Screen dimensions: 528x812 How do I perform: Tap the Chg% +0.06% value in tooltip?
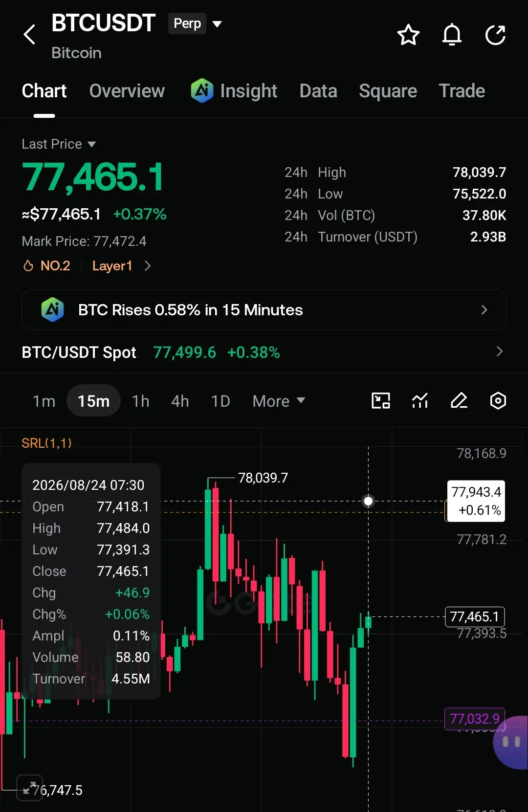pyautogui.click(x=127, y=614)
